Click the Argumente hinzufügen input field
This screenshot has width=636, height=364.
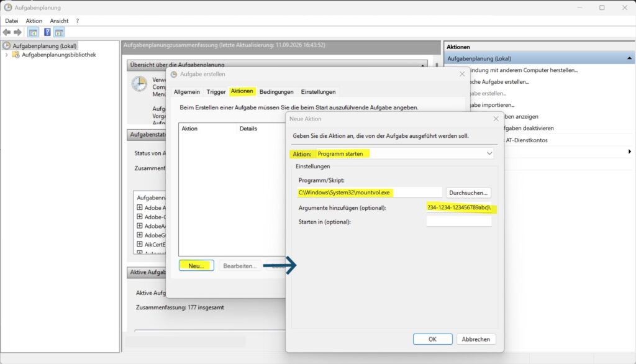click(459, 207)
